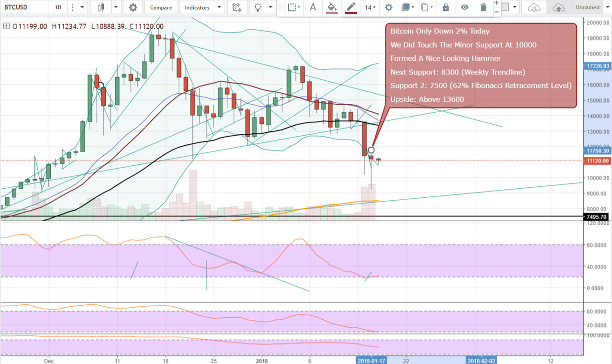Open rectangle template dropdown
Viewport: 612px width, 364px height.
click(x=294, y=7)
